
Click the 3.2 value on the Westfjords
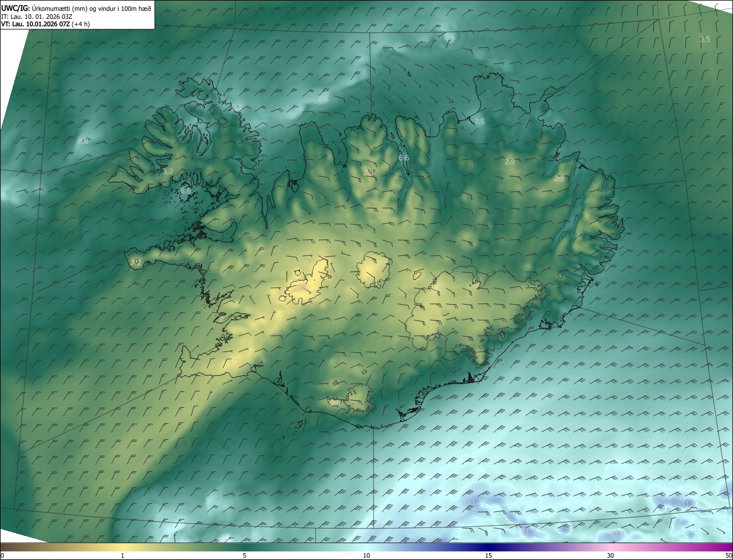[x=168, y=171]
